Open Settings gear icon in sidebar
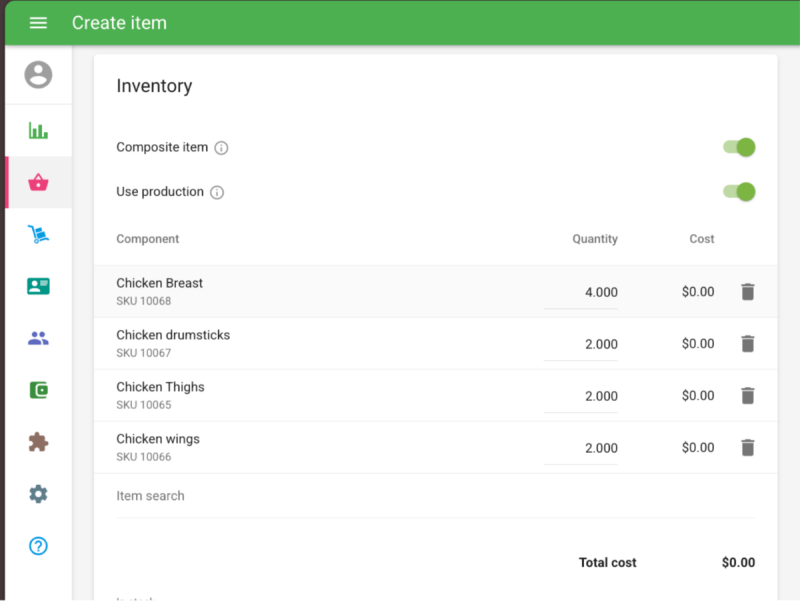800x601 pixels. point(38,494)
